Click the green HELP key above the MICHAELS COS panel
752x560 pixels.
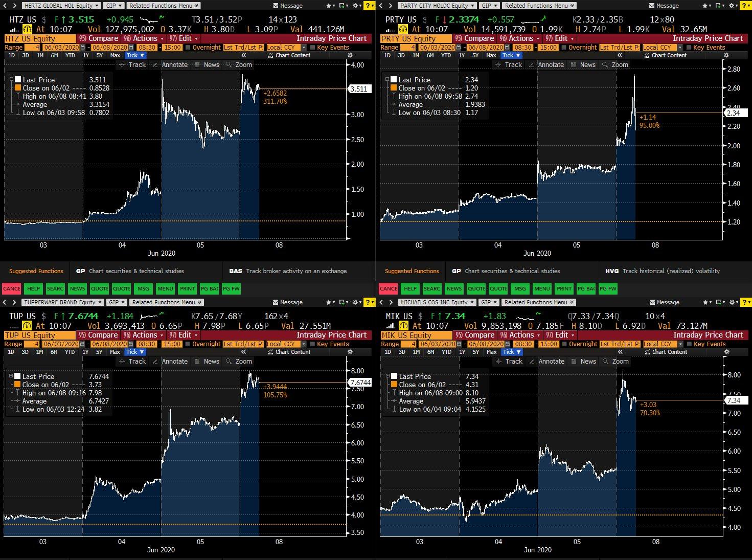click(x=410, y=288)
